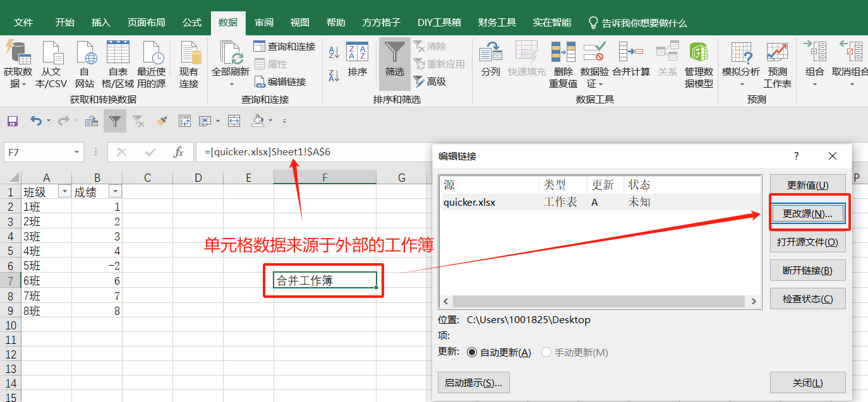This screenshot has width=868, height=402.
Task: Click the 更改源(N)... button
Action: [808, 213]
